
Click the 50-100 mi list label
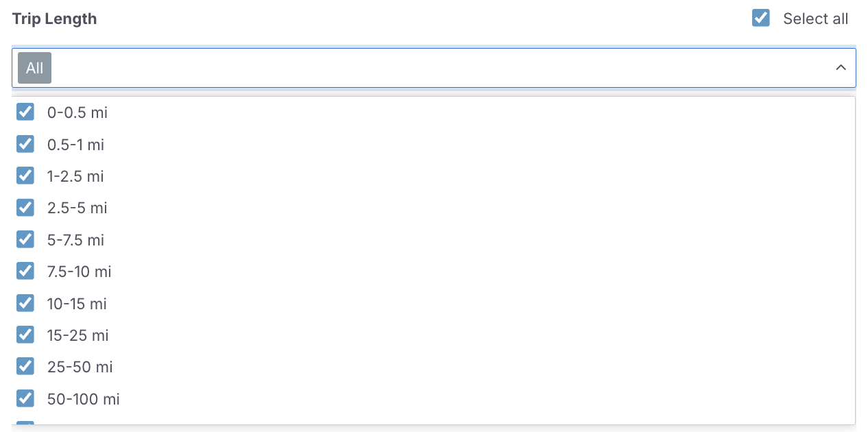[x=83, y=399]
